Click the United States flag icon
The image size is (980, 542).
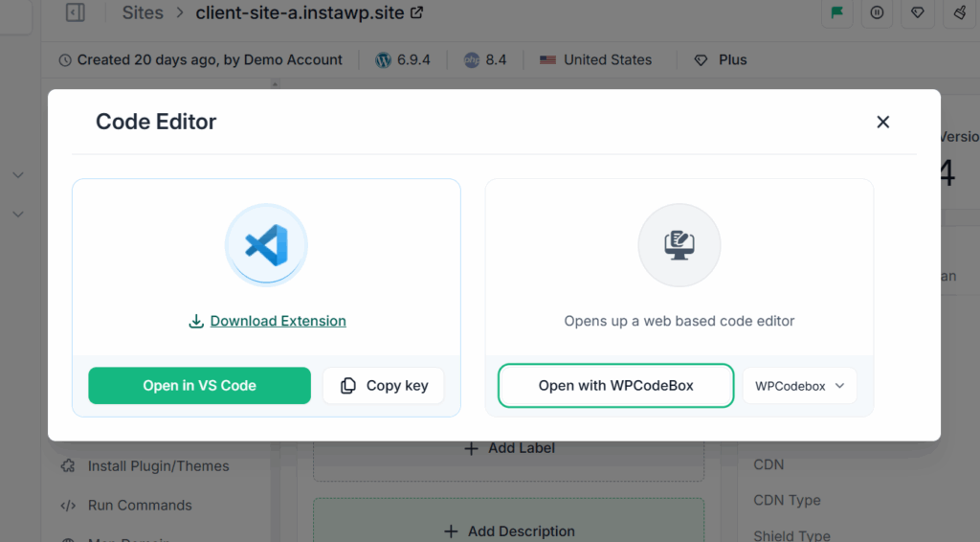[x=548, y=60]
